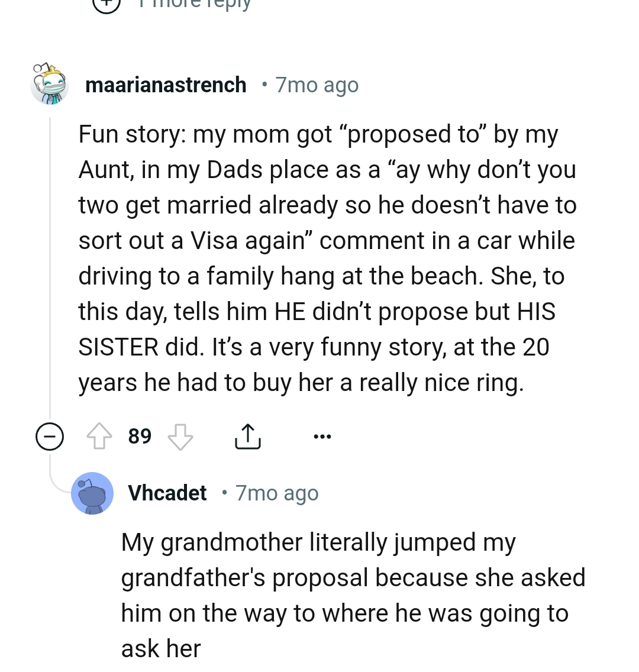Screen dimensions: 639x672
Task: Open maarianastrench's profile
Action: click(x=166, y=85)
